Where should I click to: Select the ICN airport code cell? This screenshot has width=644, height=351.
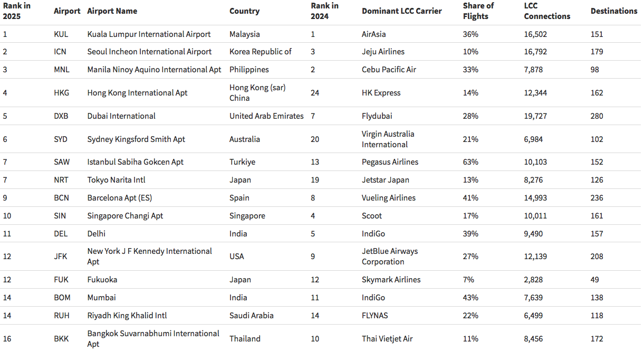point(60,52)
